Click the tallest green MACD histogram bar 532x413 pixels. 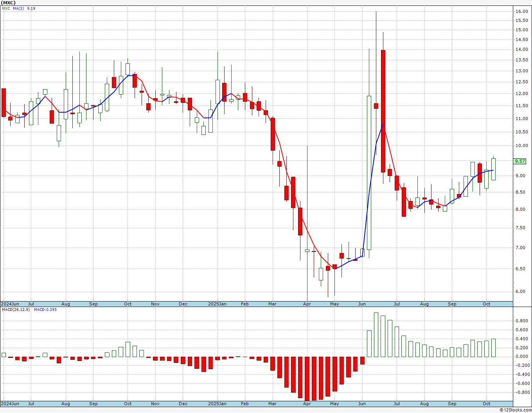click(376, 335)
